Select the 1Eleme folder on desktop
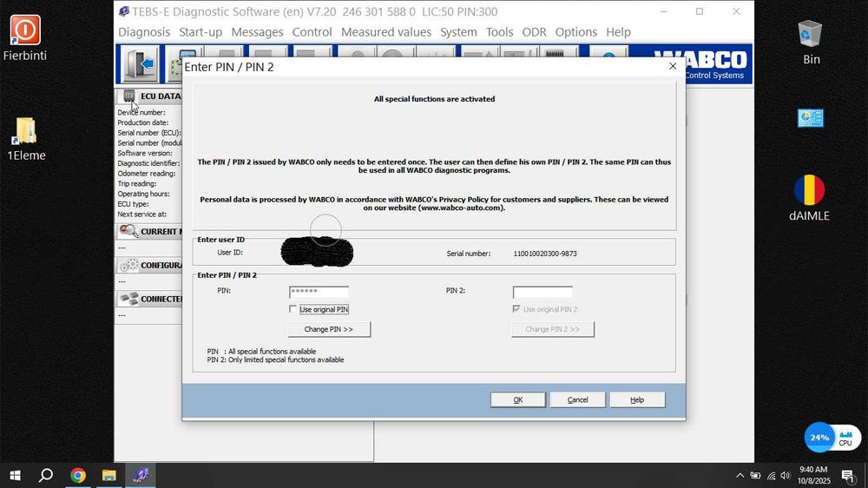 (25, 139)
